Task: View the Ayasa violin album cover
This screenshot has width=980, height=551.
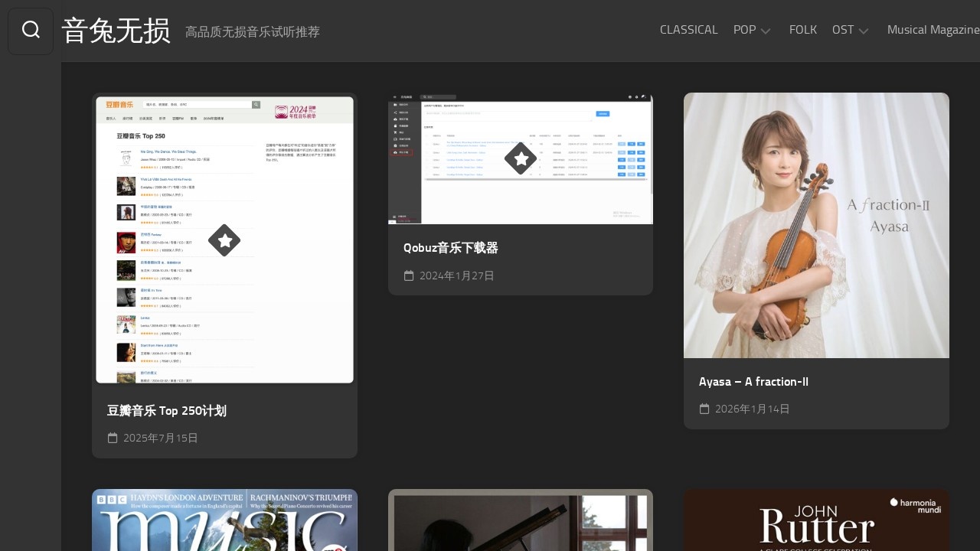Action: (x=816, y=225)
